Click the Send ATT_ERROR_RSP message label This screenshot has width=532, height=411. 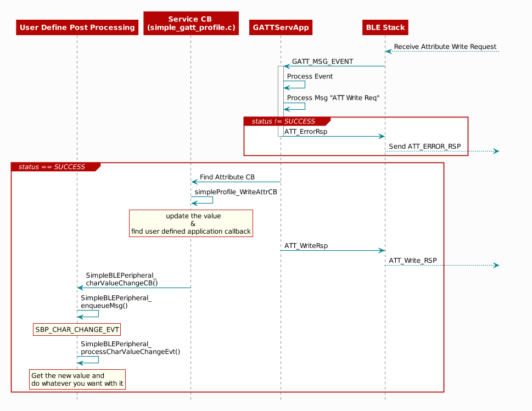coord(424,147)
